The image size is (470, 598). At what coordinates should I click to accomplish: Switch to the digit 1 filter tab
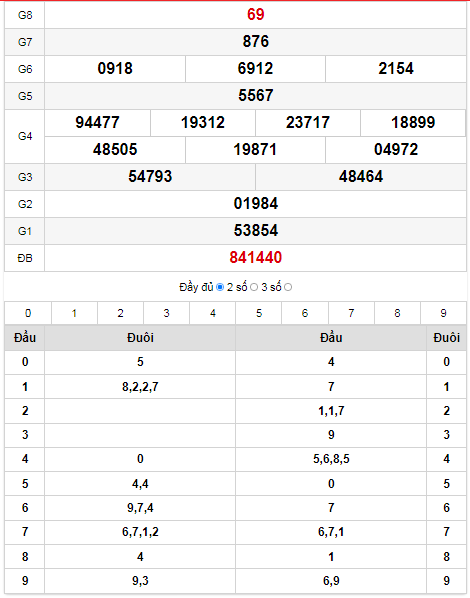click(x=74, y=313)
